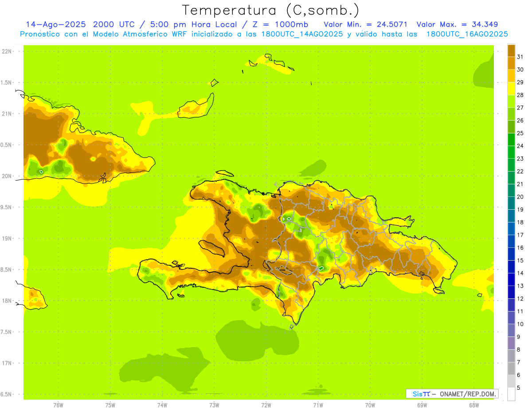Image resolution: width=532 pixels, height=411 pixels.
Task: Click the green colorbar band between 24 and 25
Action: point(511,139)
